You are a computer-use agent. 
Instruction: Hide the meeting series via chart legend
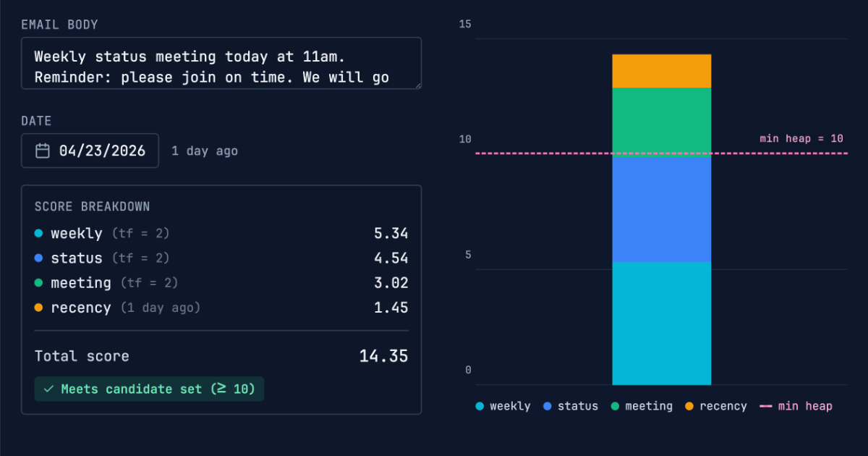642,406
